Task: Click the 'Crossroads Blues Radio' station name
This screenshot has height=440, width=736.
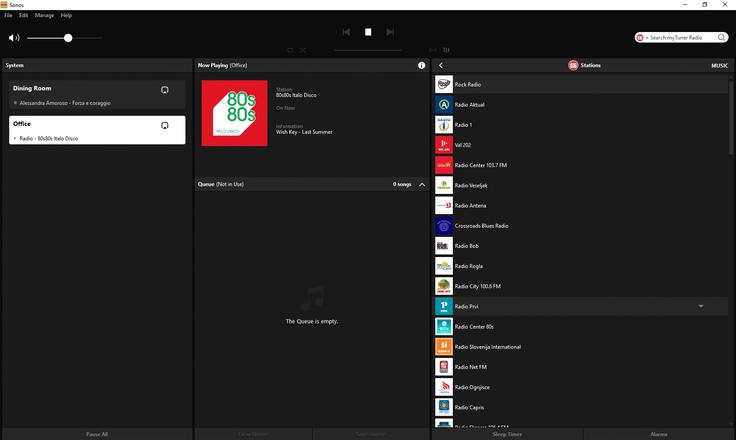Action: coord(482,226)
